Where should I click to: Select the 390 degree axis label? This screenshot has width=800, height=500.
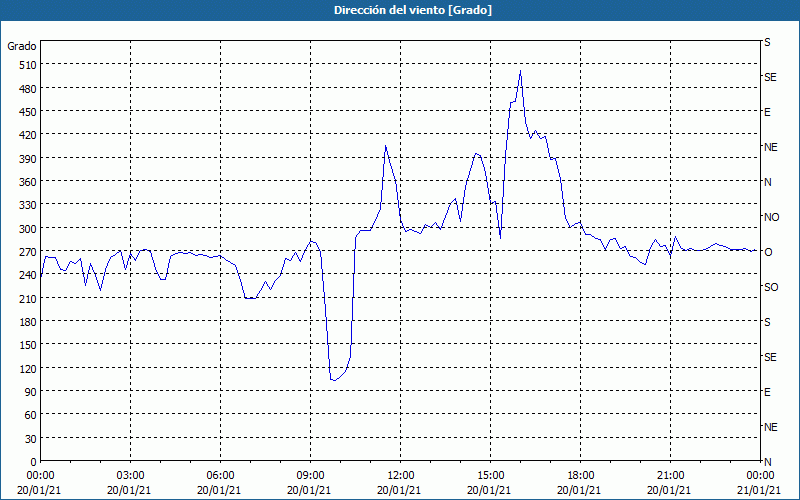28,159
